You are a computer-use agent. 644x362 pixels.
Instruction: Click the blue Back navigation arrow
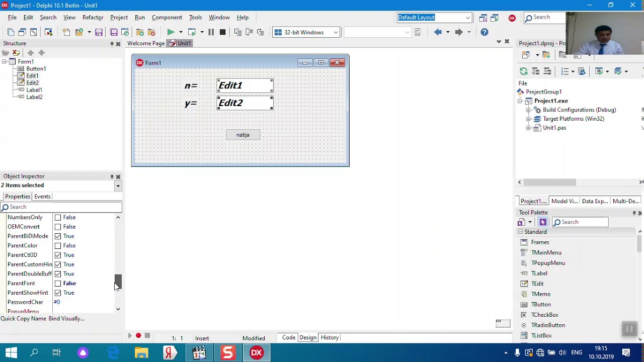pyautogui.click(x=438, y=32)
